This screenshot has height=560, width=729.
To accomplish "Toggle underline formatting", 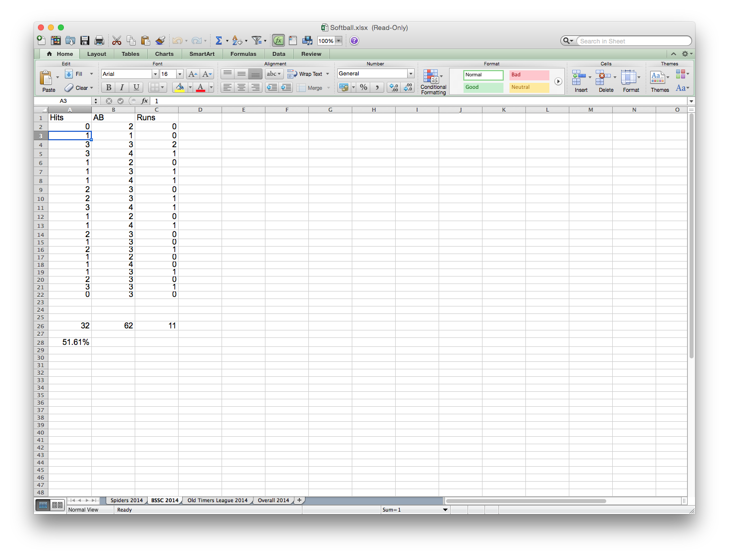I will 136,87.
